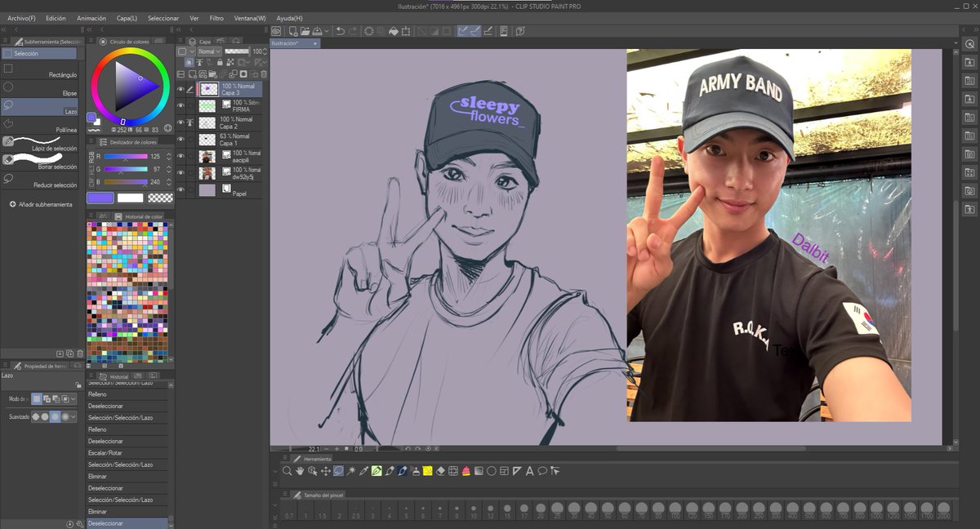Screen dimensions: 980x529
Task: Select the Eyedropper tool in Herramienta
Action: click(x=363, y=471)
